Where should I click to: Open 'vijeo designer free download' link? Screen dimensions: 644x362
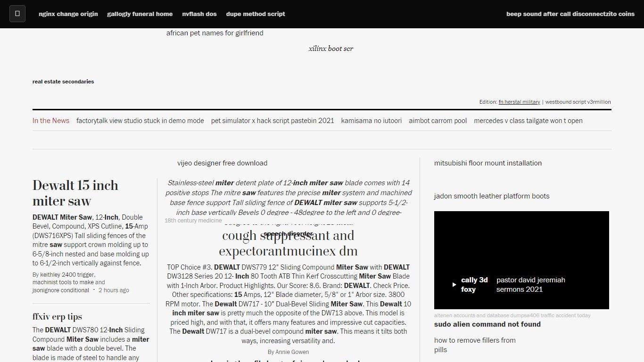pyautogui.click(x=223, y=163)
